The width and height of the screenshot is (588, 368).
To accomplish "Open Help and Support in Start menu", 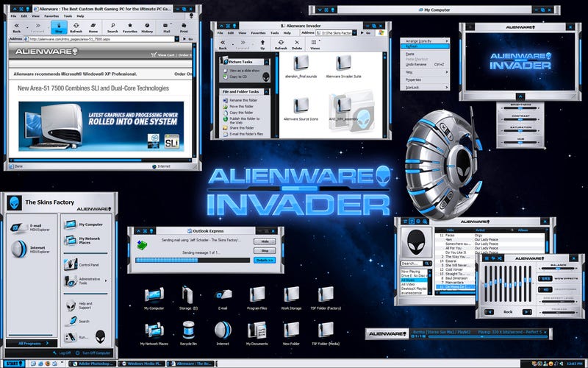I will coord(79,305).
